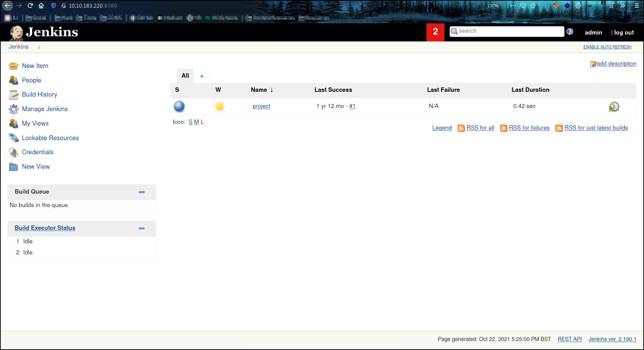The width and height of the screenshot is (644, 350).
Task: Sort the table by Name column
Action: 262,90
